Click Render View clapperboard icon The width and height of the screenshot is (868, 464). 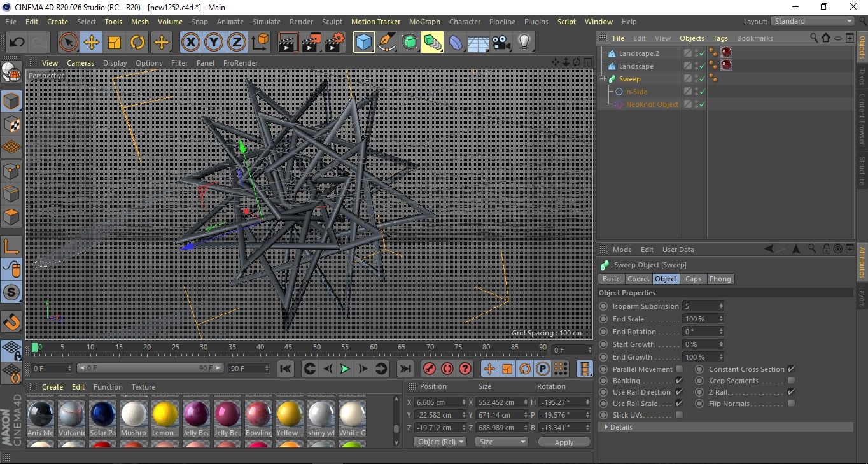tap(289, 43)
